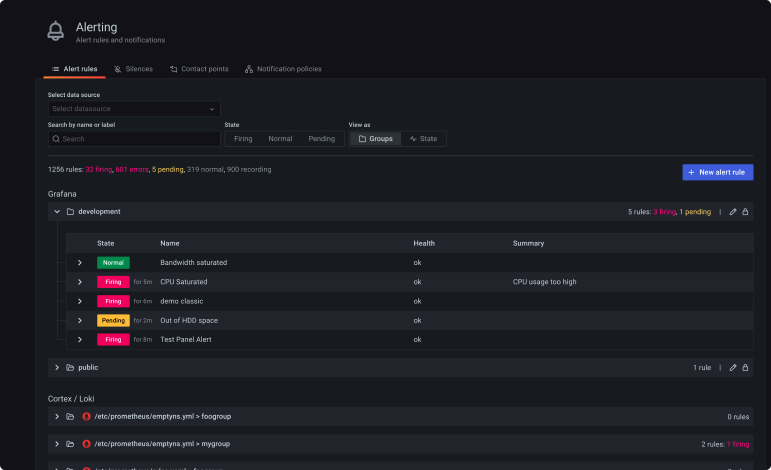Expand the public folder group
Viewport: 771px width, 470px height.
pos(57,368)
